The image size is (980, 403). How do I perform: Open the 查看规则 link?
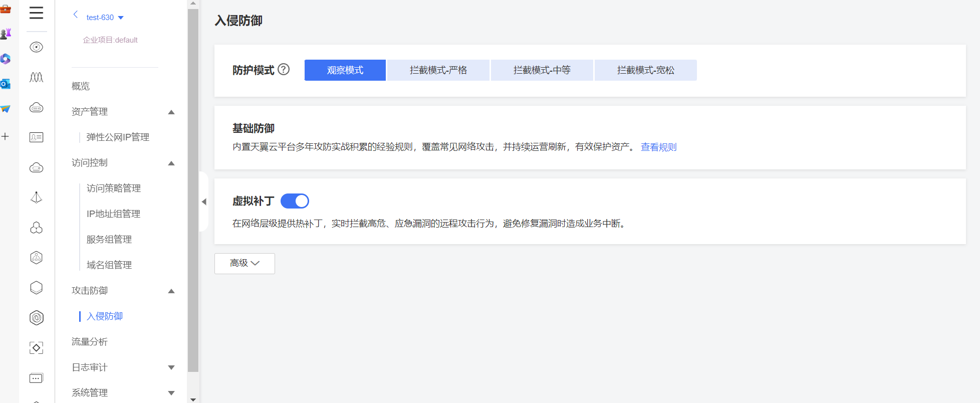pyautogui.click(x=658, y=147)
